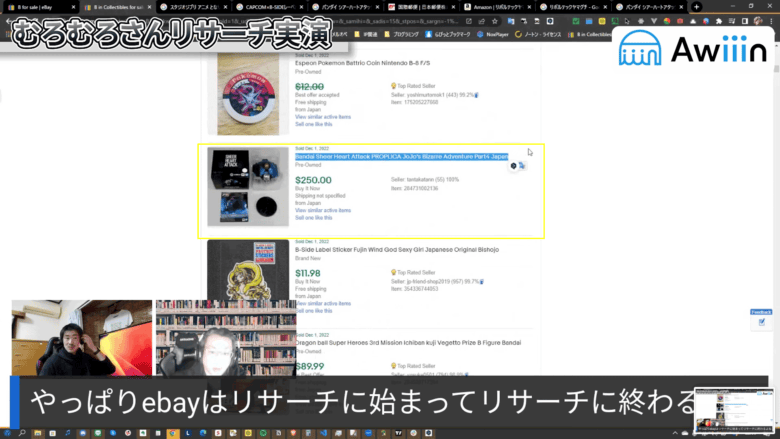The height and width of the screenshot is (439, 780).
Task: Open the リボルテックヤマグチ Google tab
Action: click(x=574, y=7)
